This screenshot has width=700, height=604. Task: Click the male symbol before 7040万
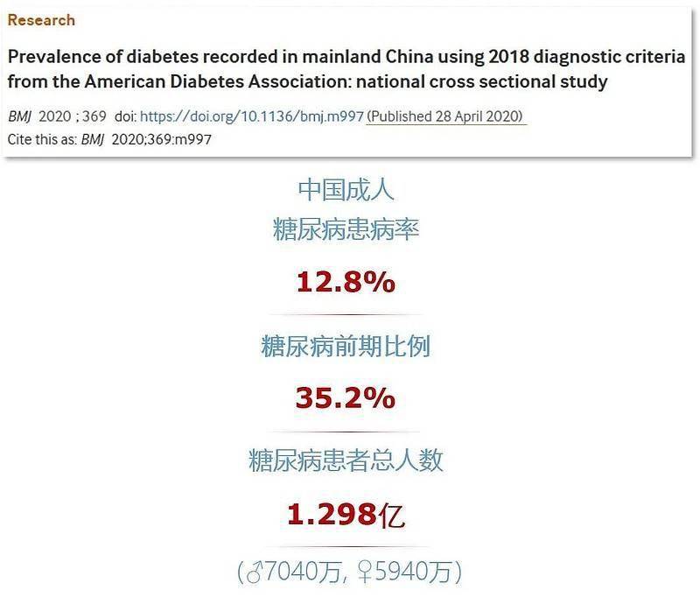(x=255, y=572)
